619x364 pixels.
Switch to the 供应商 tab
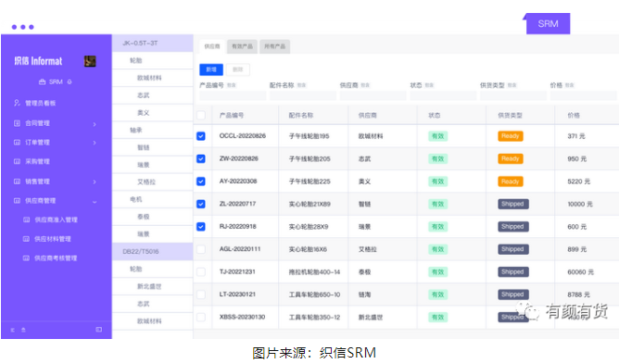tap(212, 46)
